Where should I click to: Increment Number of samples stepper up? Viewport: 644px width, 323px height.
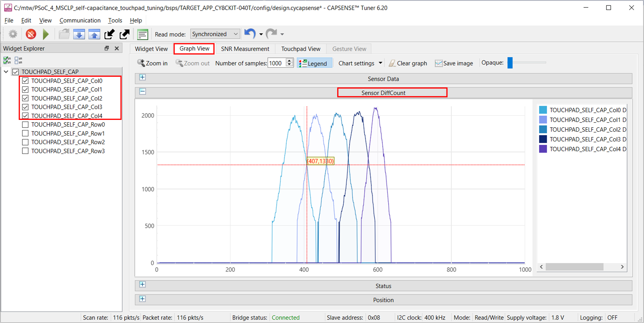(x=290, y=61)
